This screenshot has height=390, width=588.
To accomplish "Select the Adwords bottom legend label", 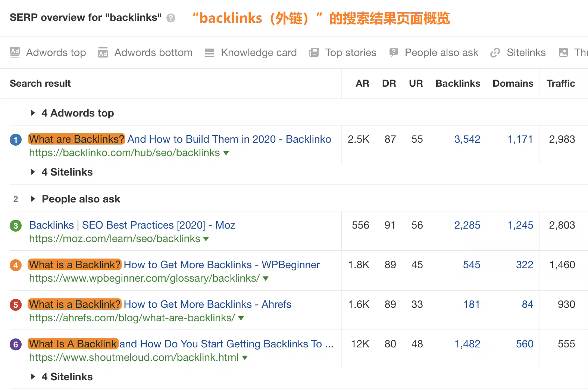I will pos(153,53).
